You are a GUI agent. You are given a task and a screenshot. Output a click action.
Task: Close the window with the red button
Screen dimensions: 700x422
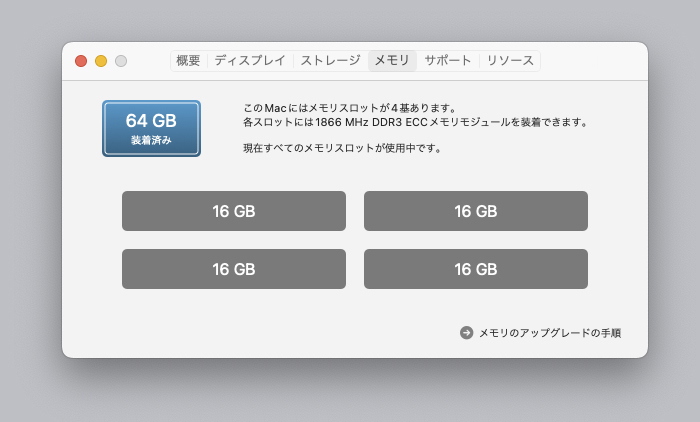click(x=81, y=61)
